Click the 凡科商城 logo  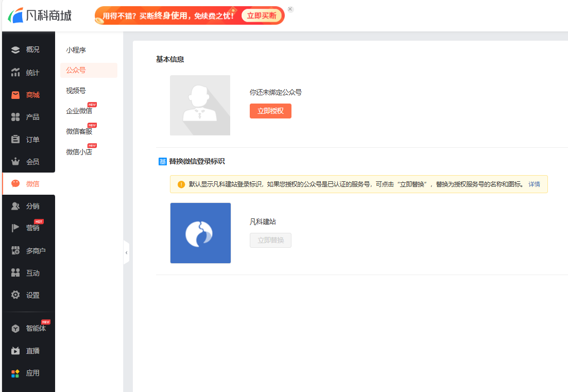(40, 15)
